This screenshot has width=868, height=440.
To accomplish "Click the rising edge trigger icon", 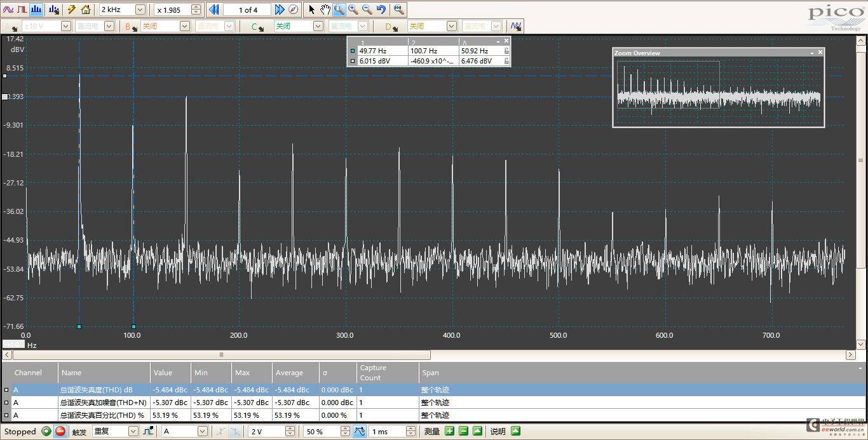I will point(220,431).
